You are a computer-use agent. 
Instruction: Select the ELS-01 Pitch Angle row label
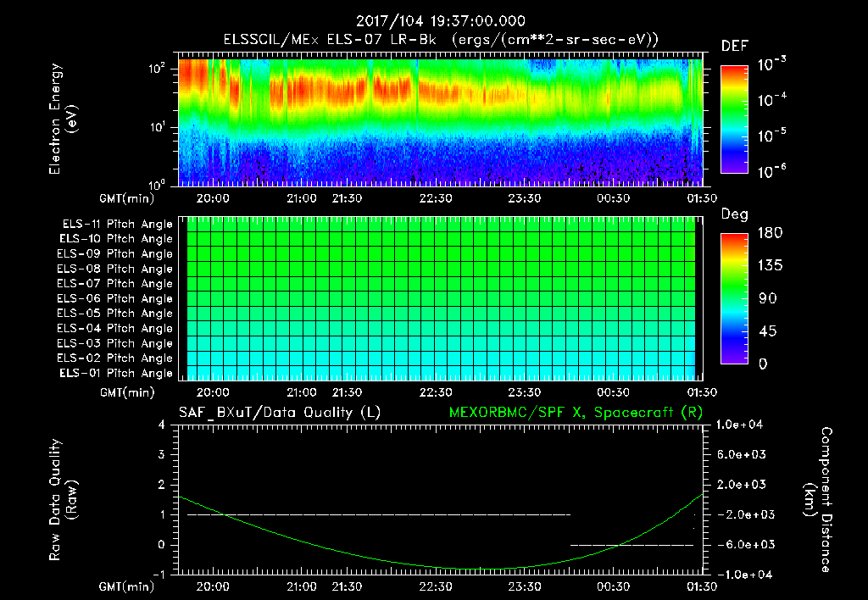click(116, 373)
